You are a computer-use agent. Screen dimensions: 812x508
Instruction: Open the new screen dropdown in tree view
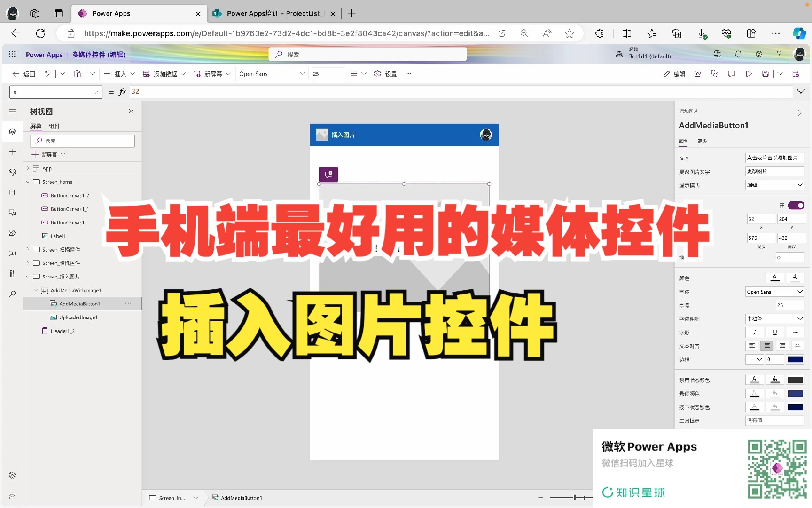(49, 154)
